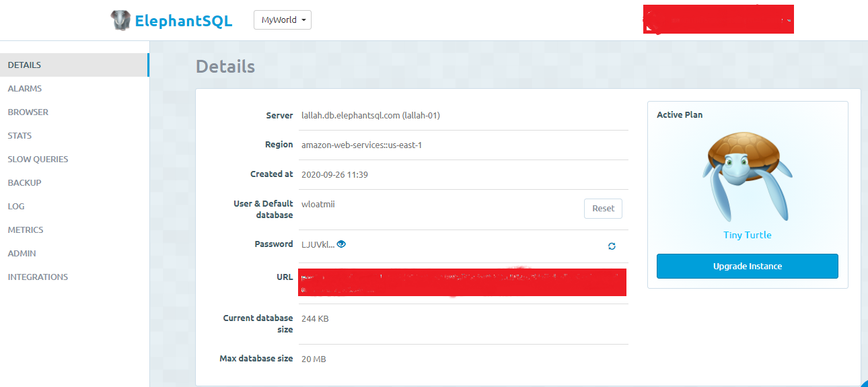Click the Details page heading
This screenshot has height=387, width=868.
click(x=225, y=67)
